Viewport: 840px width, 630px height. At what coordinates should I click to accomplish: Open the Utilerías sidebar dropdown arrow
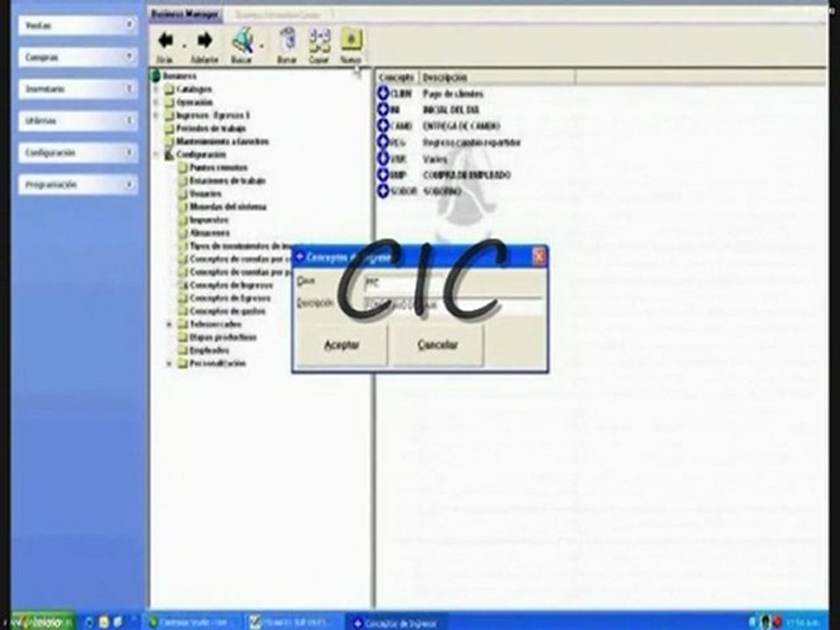pos(129,121)
